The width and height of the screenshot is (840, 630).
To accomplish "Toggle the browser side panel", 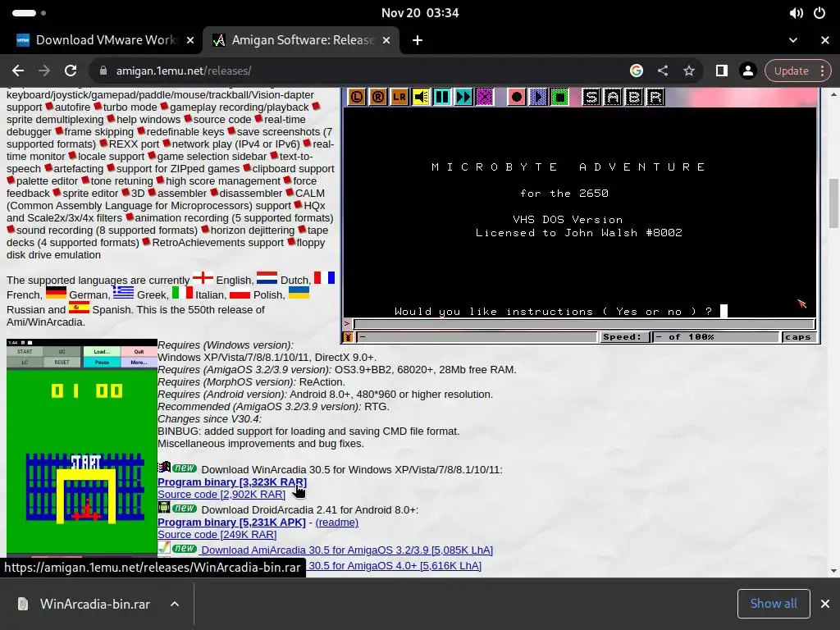I will [x=722, y=71].
